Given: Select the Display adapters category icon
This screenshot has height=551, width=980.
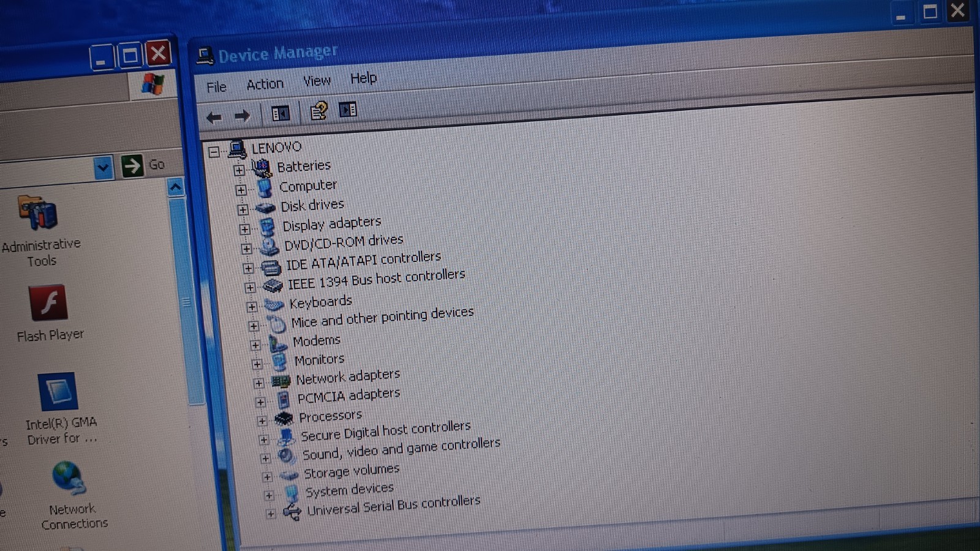Looking at the screenshot, I should tap(268, 227).
